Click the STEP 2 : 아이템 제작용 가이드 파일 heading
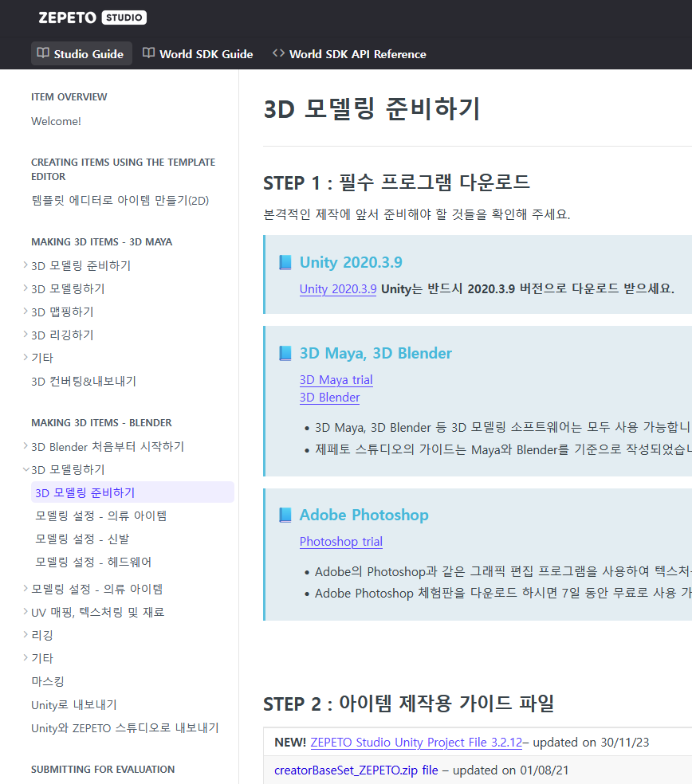This screenshot has width=692, height=784. click(408, 704)
